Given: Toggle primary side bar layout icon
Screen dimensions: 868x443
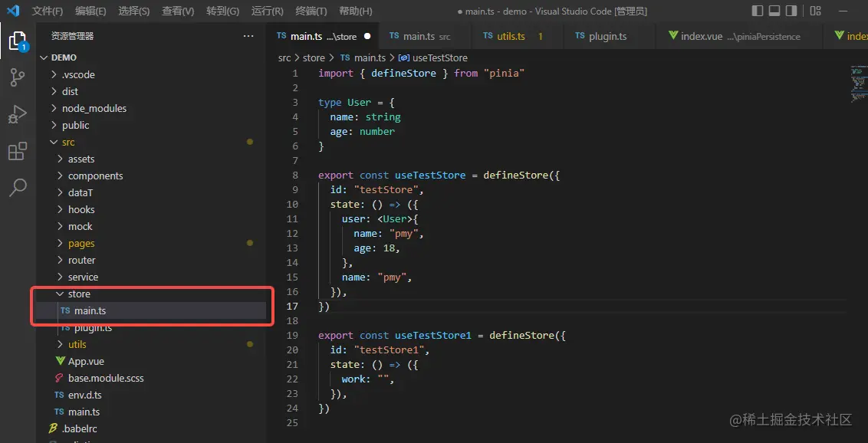Looking at the screenshot, I should pyautogui.click(x=758, y=11).
